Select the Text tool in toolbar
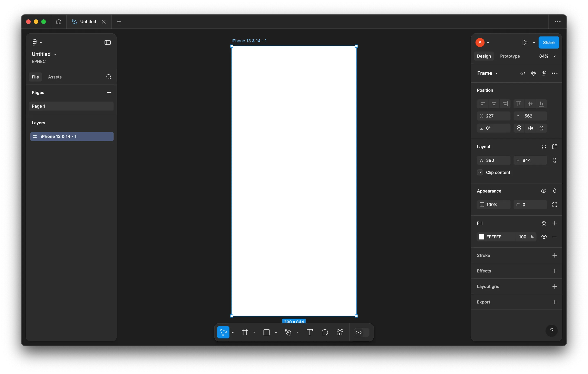Viewport: 588px width, 374px height. pyautogui.click(x=309, y=332)
